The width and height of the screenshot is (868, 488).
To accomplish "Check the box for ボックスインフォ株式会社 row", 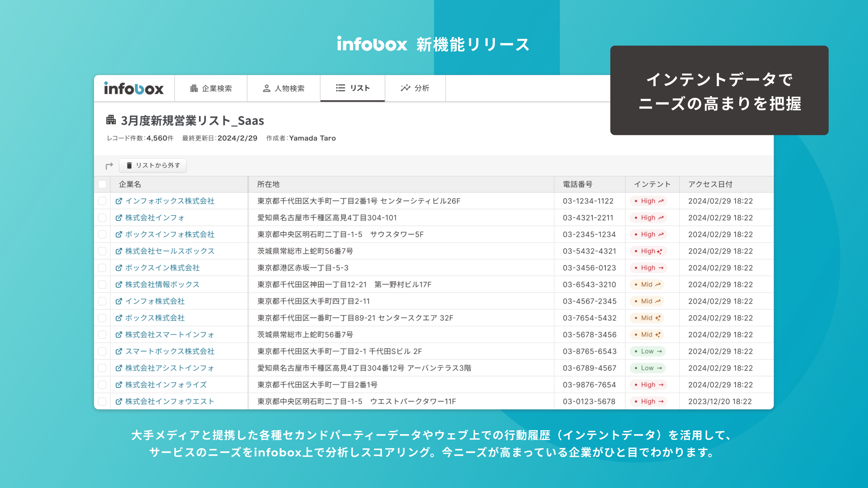I will point(102,234).
